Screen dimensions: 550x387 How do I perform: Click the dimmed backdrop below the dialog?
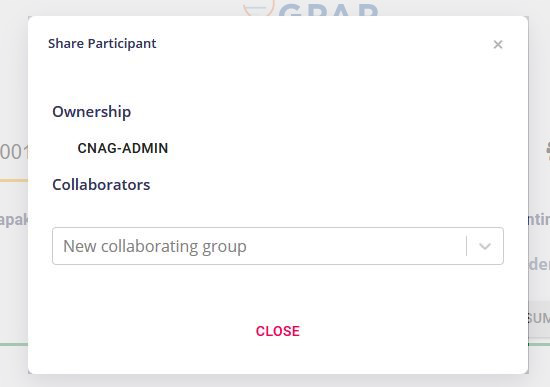coord(275,381)
